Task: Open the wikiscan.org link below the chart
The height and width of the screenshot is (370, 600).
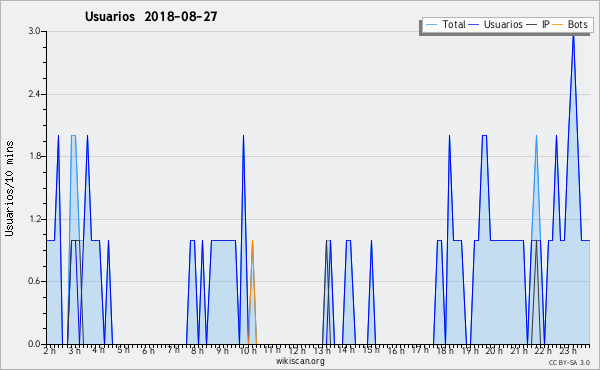Action: coord(300,361)
